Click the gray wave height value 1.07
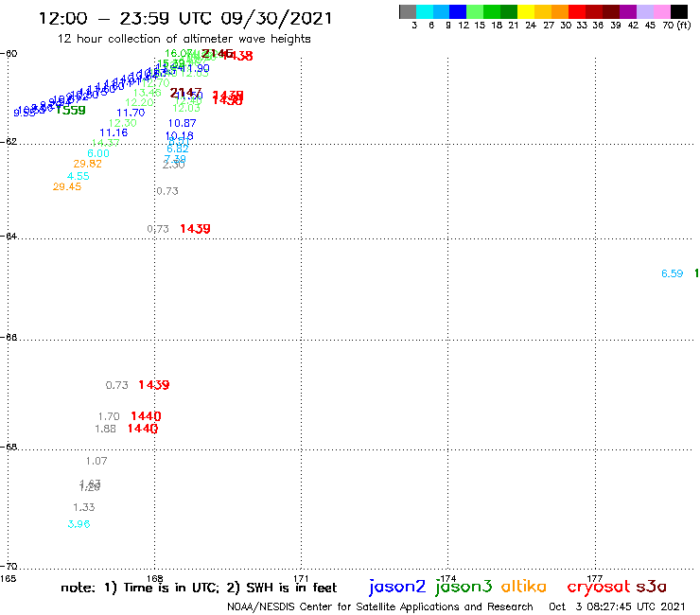 tap(96, 461)
